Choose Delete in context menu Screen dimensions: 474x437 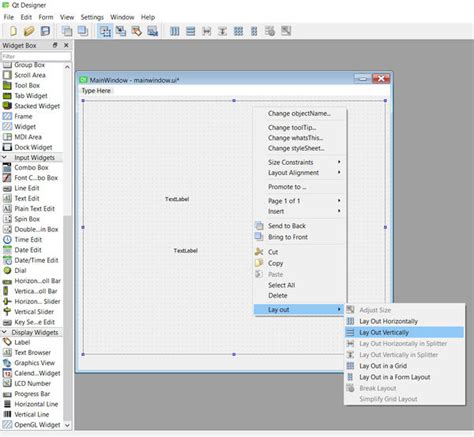pyautogui.click(x=299, y=295)
